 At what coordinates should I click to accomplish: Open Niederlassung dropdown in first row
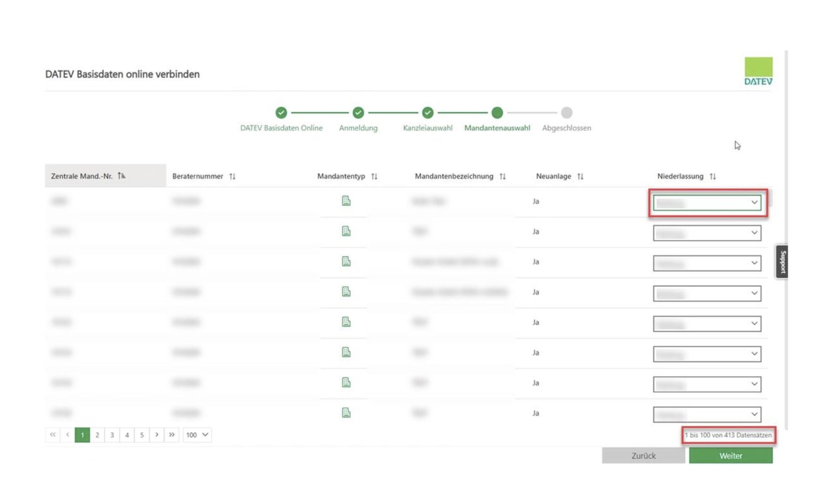pos(707,203)
